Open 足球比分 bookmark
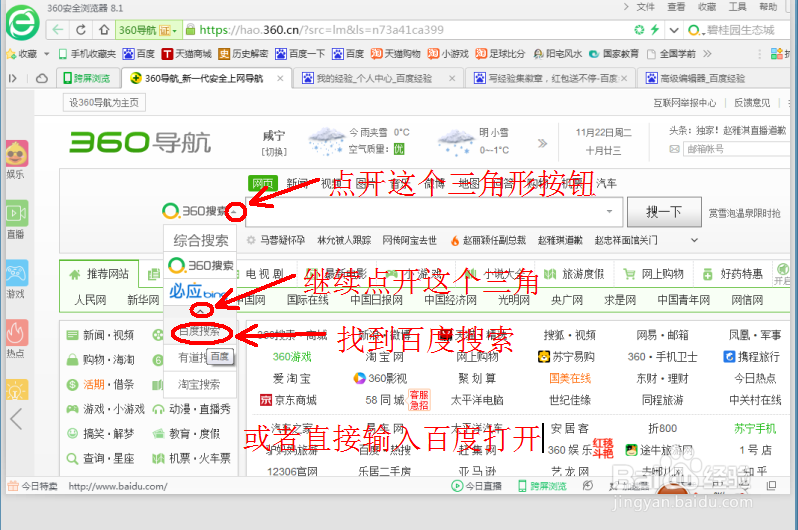Viewport: 798px width, 530px height. click(x=500, y=53)
